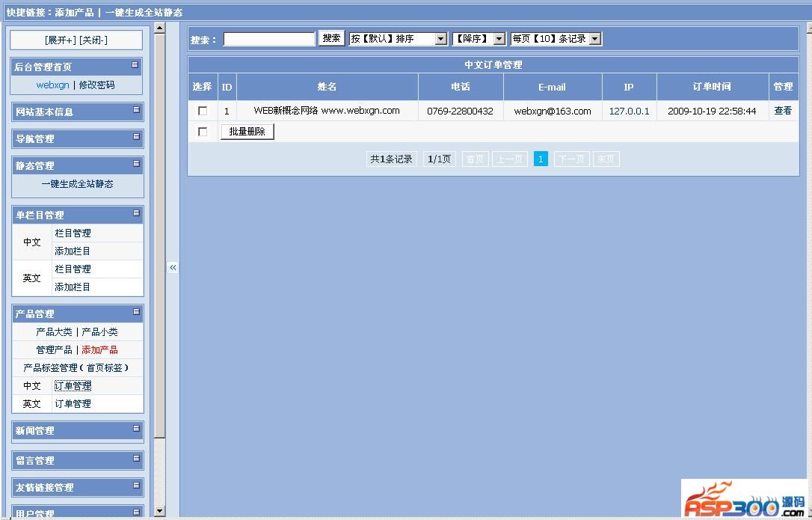Click the 共1条记录 record count

pos(392,159)
